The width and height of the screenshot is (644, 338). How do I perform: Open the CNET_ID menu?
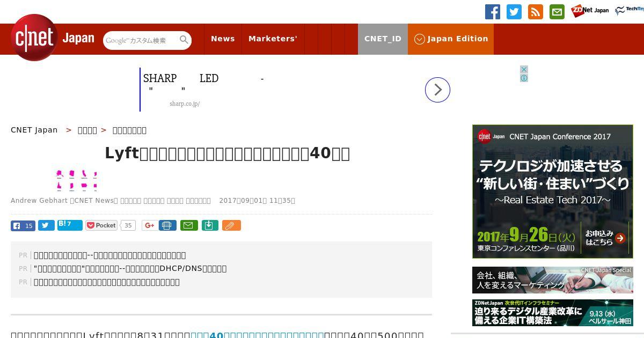tap(383, 39)
